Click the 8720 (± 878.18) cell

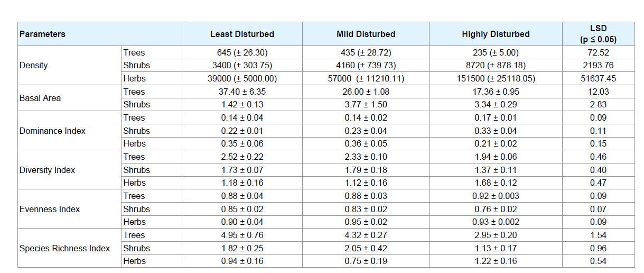(496, 66)
